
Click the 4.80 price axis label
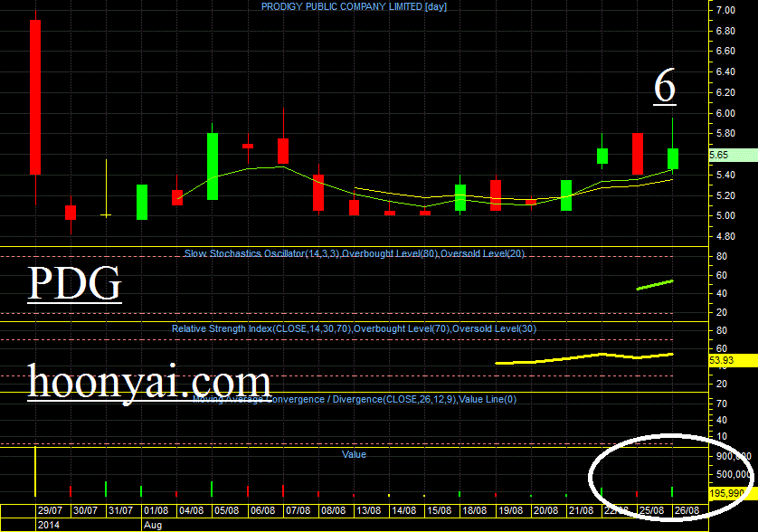[725, 236]
